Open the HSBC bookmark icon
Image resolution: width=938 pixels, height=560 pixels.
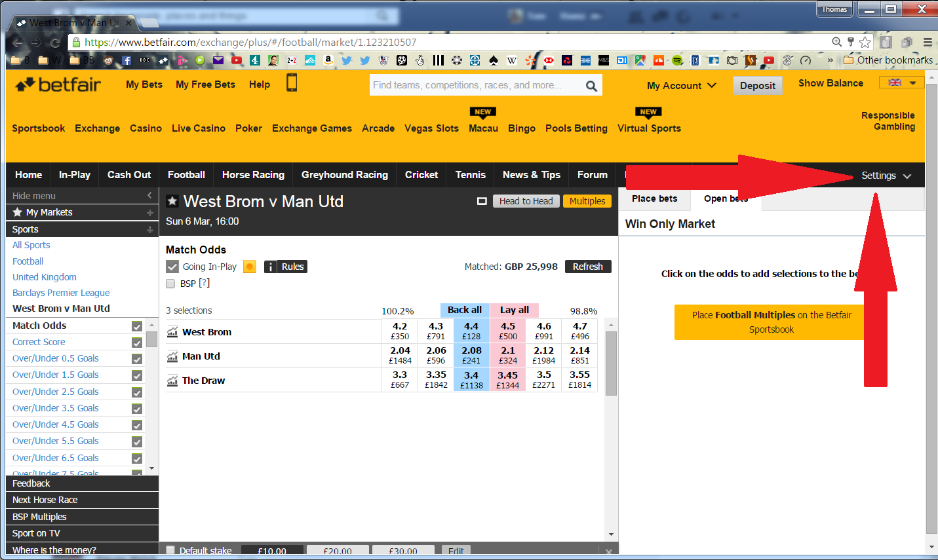(549, 60)
